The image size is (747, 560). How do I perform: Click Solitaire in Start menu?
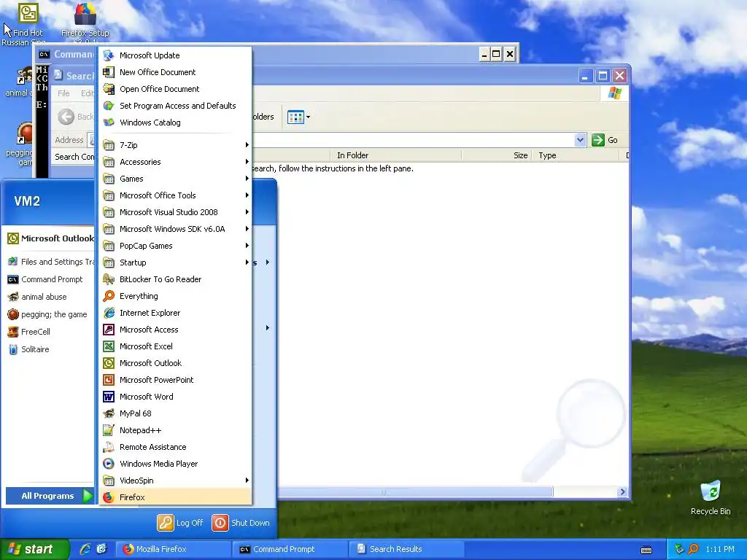(50, 349)
